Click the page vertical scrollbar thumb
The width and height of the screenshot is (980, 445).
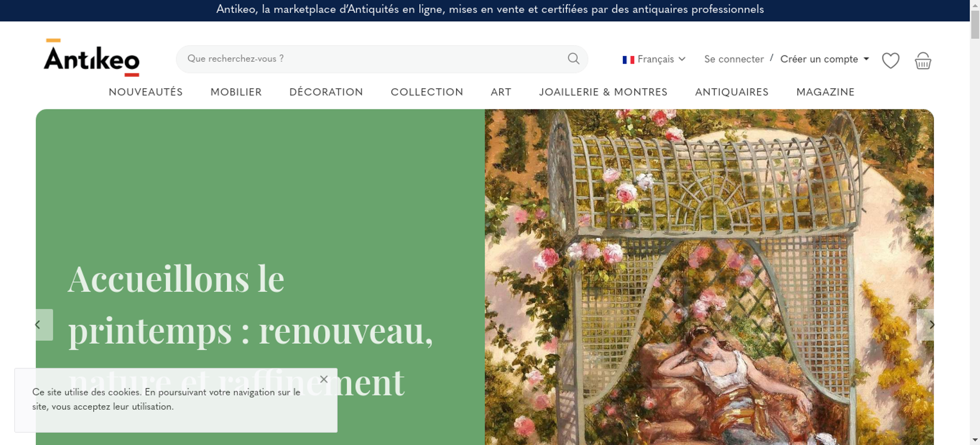[975, 24]
